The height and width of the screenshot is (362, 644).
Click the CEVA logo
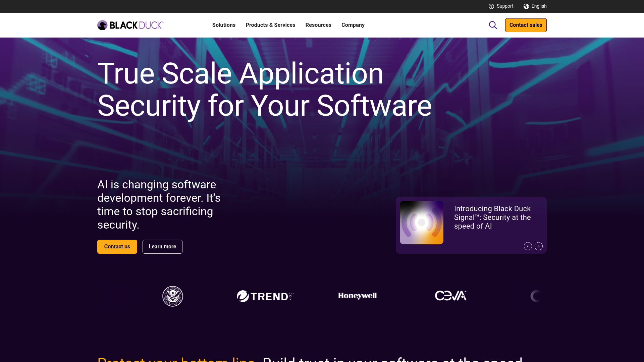coord(450,296)
